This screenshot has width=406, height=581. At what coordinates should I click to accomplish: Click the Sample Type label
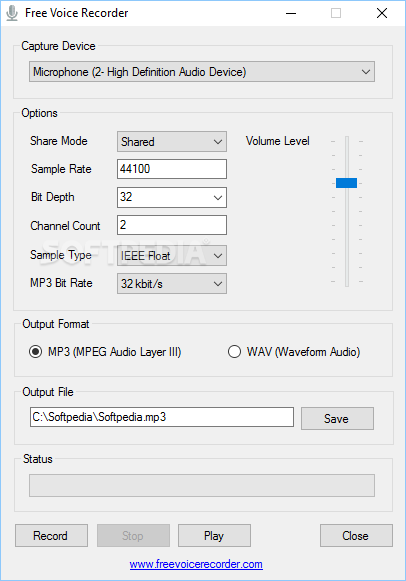coord(61,255)
